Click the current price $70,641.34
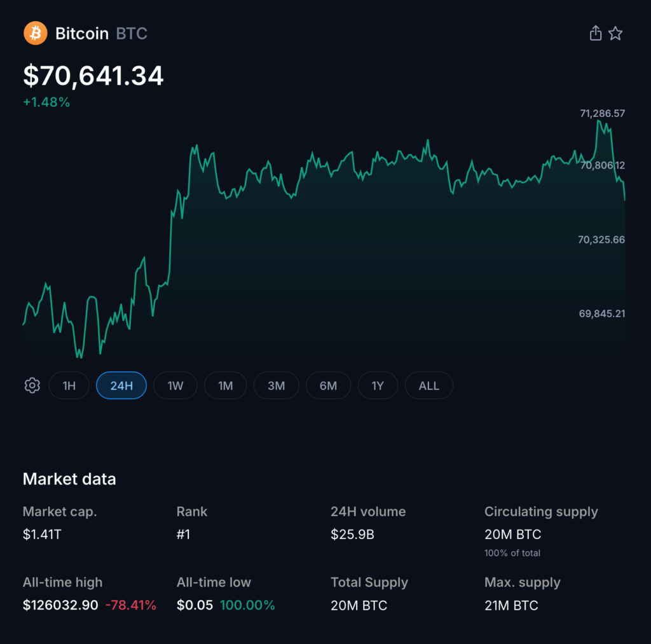 (x=93, y=76)
